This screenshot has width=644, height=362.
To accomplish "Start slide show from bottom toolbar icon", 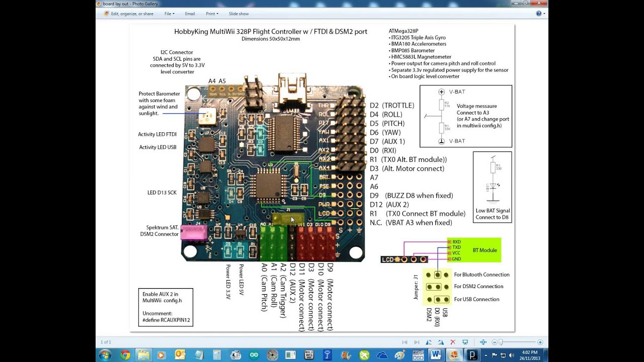I will pos(465,342).
